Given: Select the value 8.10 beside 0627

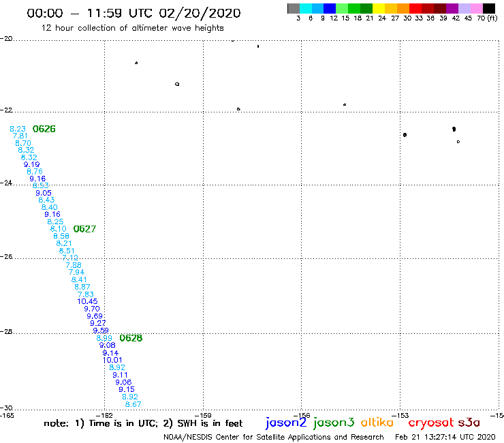Looking at the screenshot, I should [58, 229].
